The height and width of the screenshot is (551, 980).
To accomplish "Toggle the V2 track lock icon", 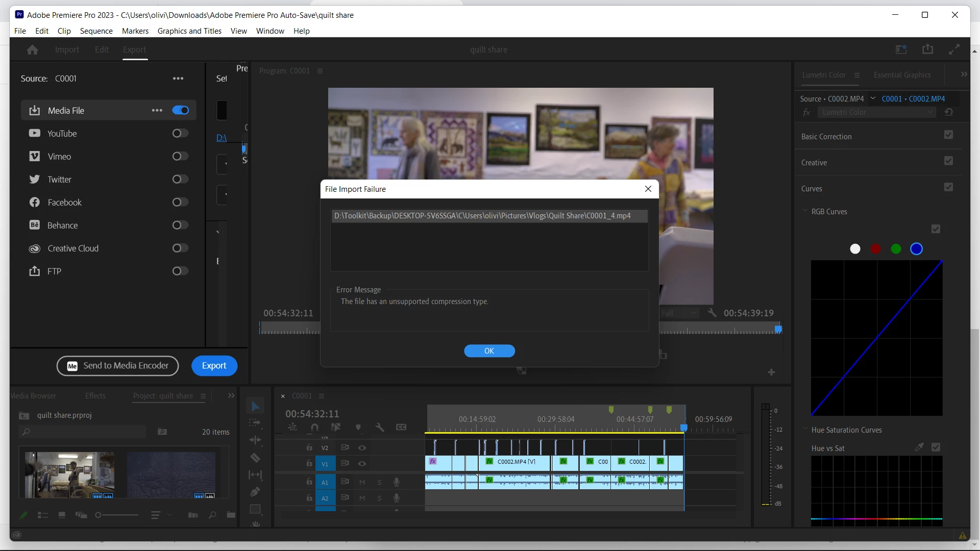I will coord(309,447).
